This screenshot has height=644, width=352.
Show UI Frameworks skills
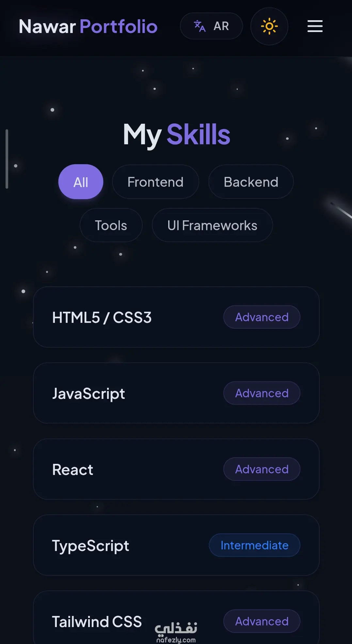[212, 225]
